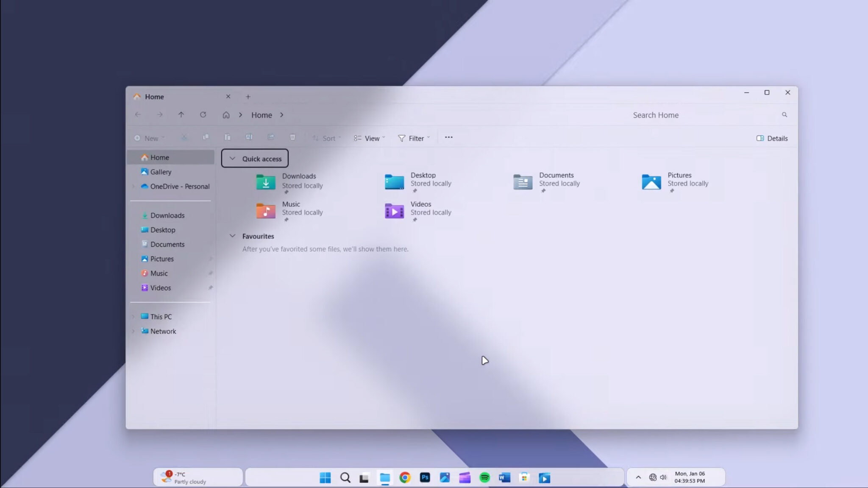Click the Copy icon in the toolbar

[x=206, y=137]
